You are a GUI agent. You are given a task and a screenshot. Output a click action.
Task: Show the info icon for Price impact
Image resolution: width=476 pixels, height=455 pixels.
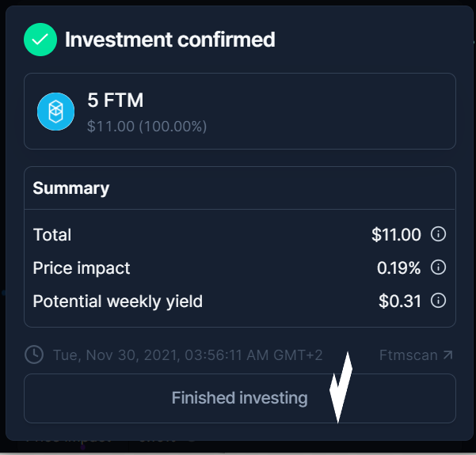pyautogui.click(x=438, y=267)
